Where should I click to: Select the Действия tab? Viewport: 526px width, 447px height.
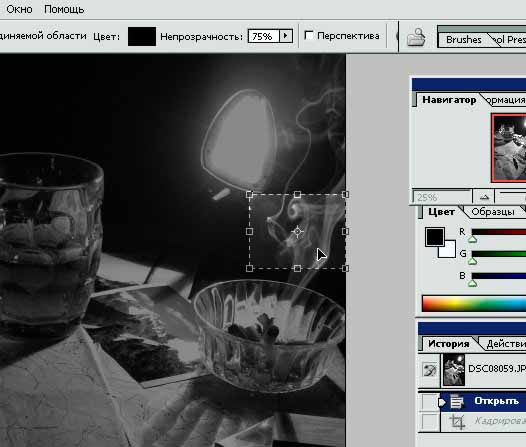click(x=506, y=344)
